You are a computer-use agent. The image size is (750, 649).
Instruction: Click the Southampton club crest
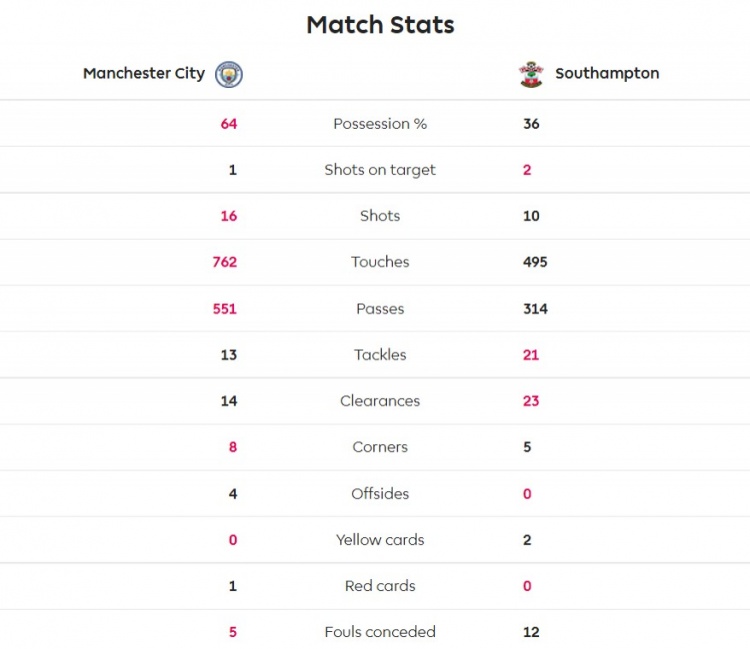[531, 74]
